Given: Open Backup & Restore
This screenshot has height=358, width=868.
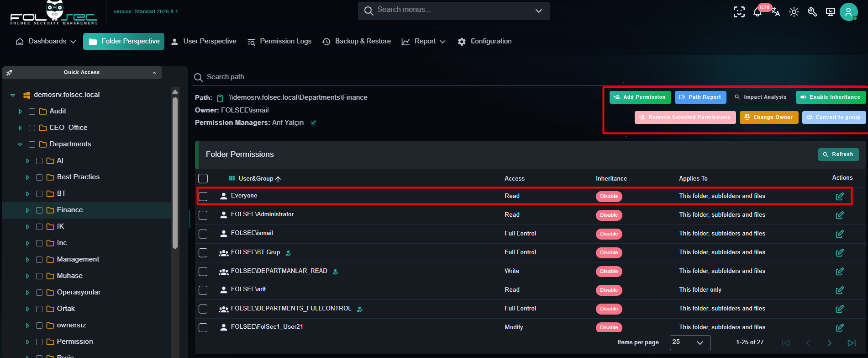Looking at the screenshot, I should click(357, 41).
